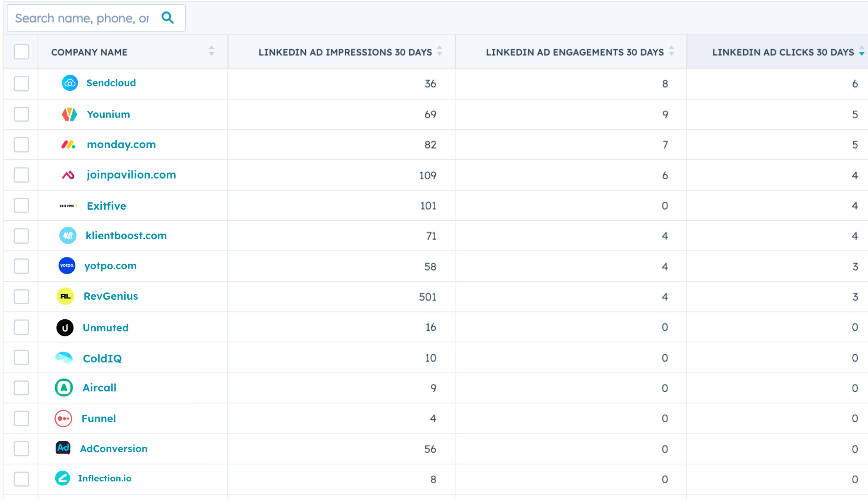
Task: Toggle LinkedIn Ad Clicks 30 Days sort
Action: (862, 51)
